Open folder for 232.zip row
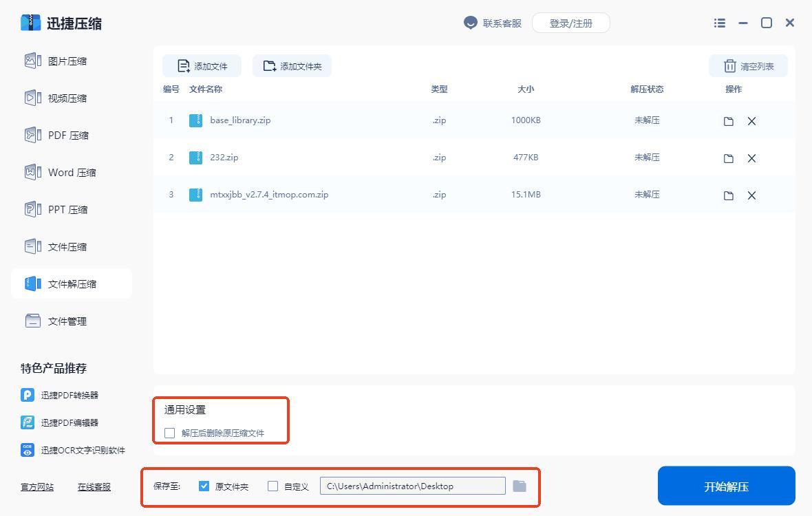This screenshot has height=516, width=812. tap(728, 158)
